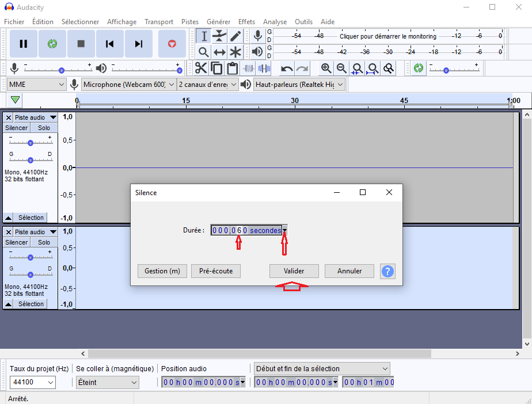Viewport: 532px width, 404px height.
Task: Select the Draw pencil tool
Action: click(x=235, y=36)
